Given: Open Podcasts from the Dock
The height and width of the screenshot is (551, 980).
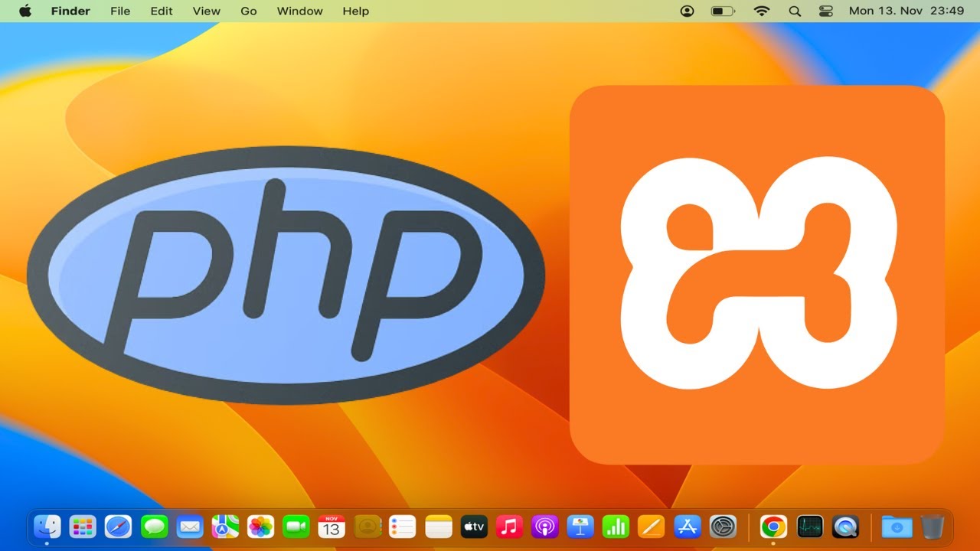Looking at the screenshot, I should pos(545,527).
